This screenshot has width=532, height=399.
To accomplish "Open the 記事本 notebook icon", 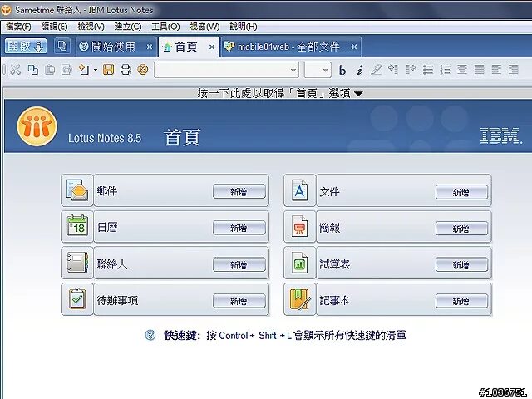I will (299, 299).
